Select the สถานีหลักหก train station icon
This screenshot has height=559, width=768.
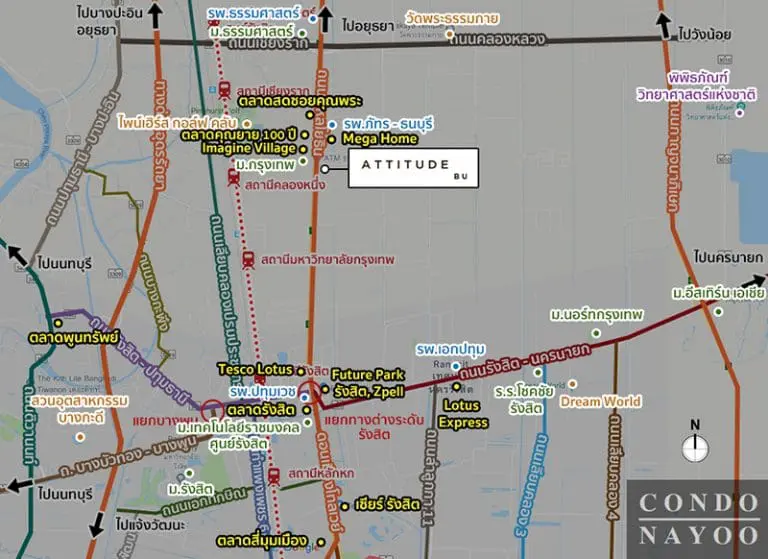coord(274,476)
